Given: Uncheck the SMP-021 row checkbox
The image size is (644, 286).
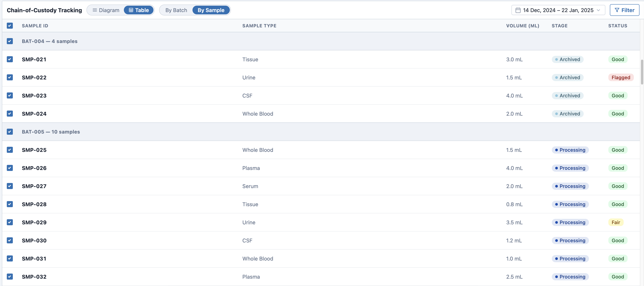Looking at the screenshot, I should point(10,59).
